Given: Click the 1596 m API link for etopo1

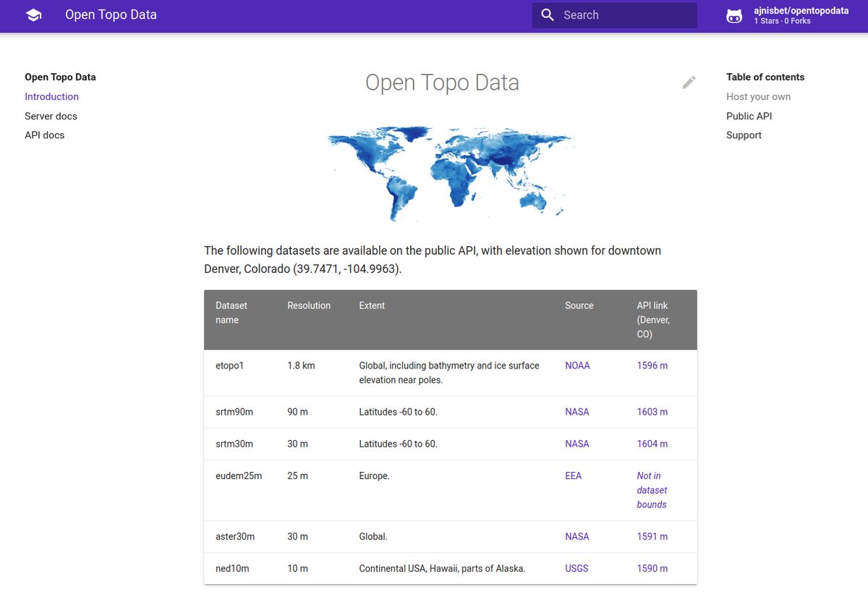Looking at the screenshot, I should [652, 366].
